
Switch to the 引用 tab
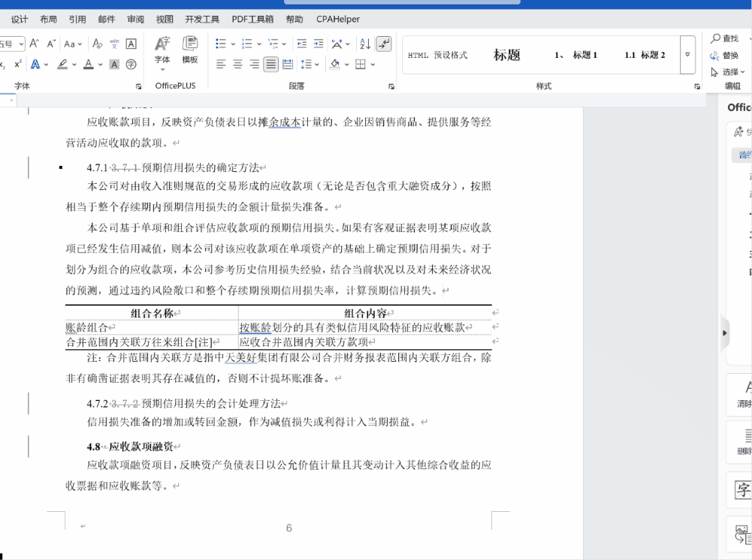coord(77,20)
